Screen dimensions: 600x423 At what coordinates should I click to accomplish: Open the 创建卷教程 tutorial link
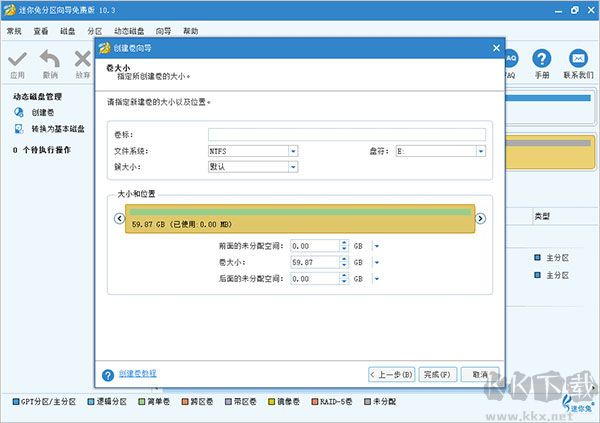[x=137, y=373]
